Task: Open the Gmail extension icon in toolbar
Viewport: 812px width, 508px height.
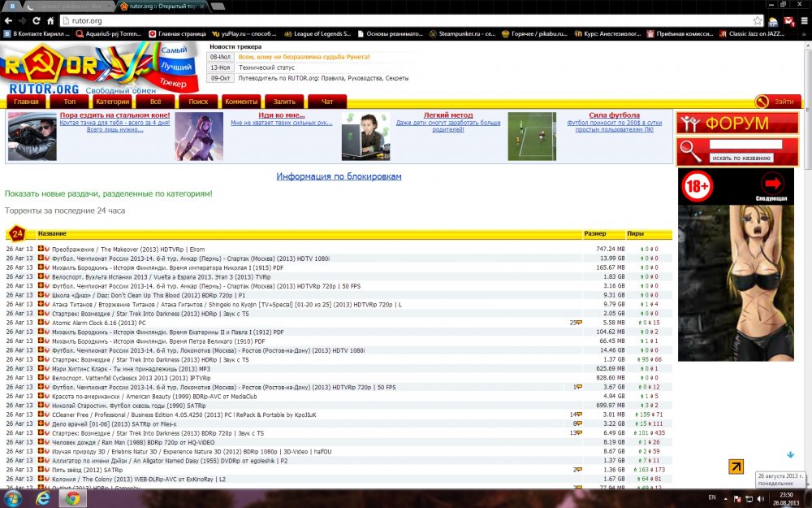Action: click(788, 21)
